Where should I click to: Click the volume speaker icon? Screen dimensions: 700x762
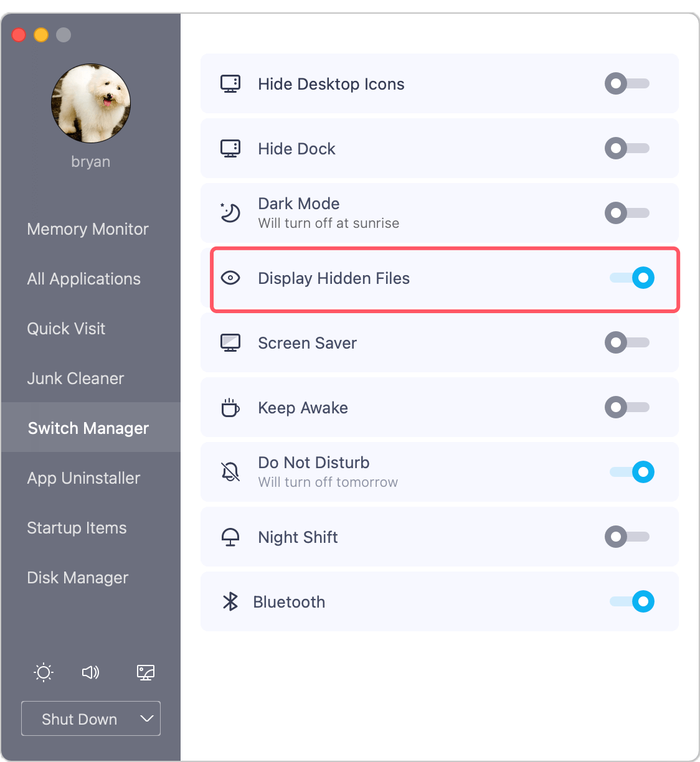pos(90,672)
